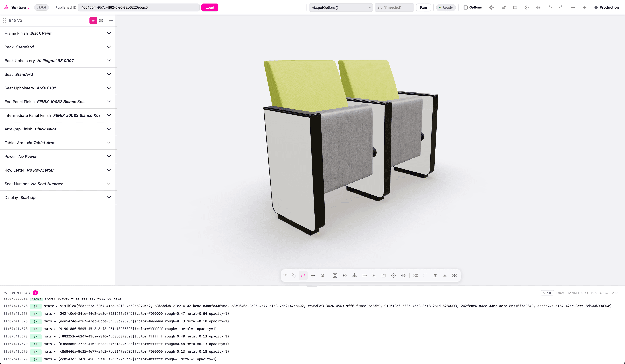Click the v1.5.8 version badge

[41, 7]
